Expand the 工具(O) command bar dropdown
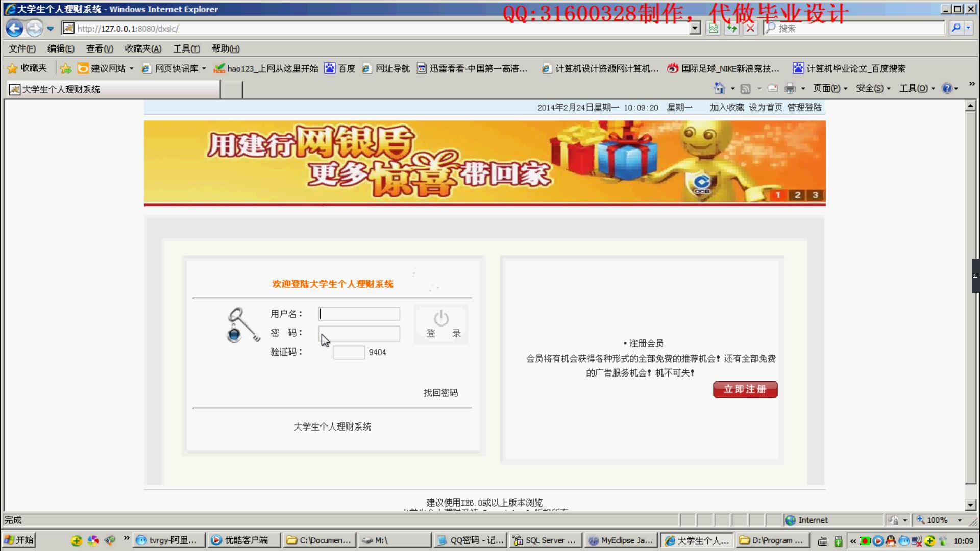 [917, 88]
